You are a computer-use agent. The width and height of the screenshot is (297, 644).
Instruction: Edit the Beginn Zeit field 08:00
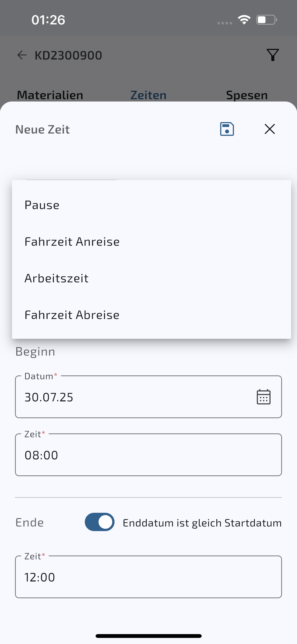(x=148, y=455)
